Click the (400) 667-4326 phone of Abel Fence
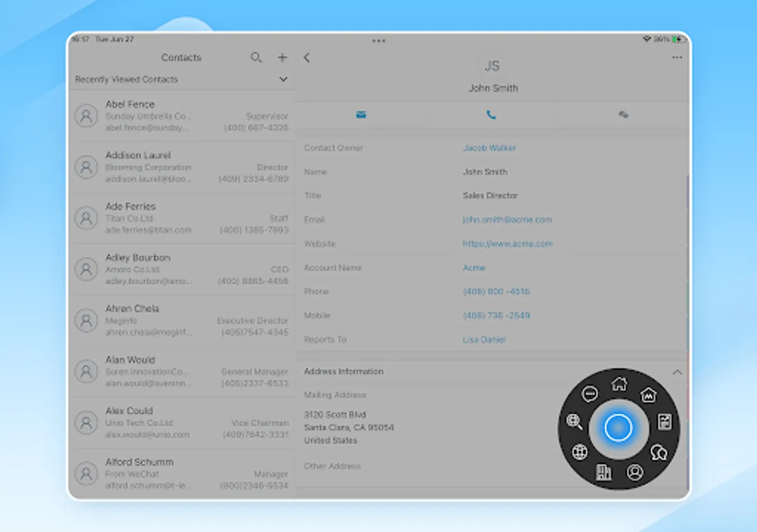This screenshot has width=757, height=532. [256, 128]
